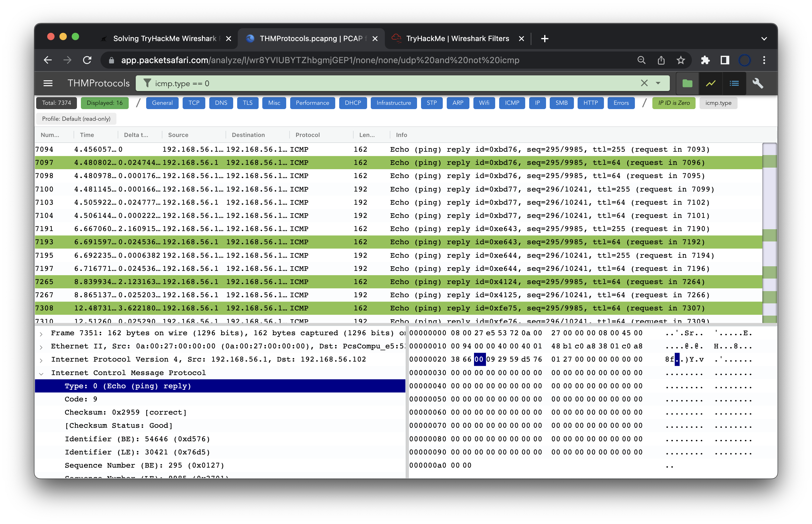Click the Errors filter button
Screen dimensions: 812x524
click(x=621, y=103)
